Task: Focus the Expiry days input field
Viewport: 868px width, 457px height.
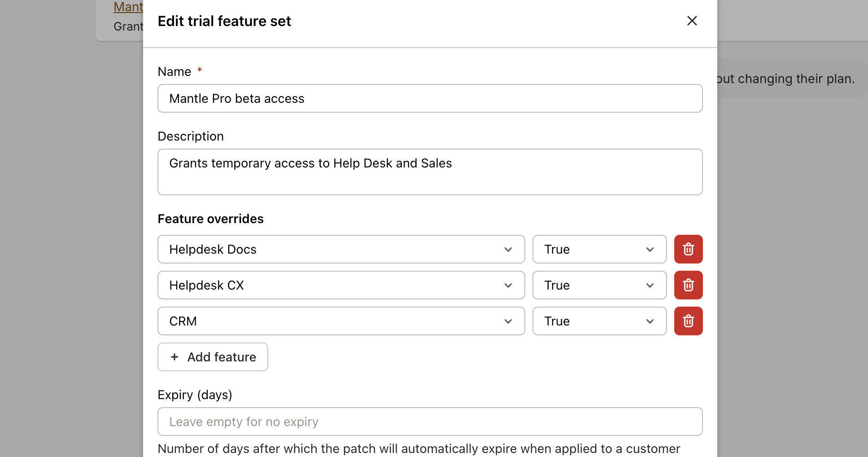Action: pos(429,422)
